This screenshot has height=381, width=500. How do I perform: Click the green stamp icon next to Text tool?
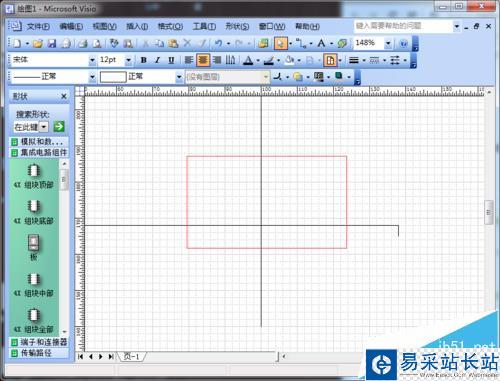pos(342,43)
